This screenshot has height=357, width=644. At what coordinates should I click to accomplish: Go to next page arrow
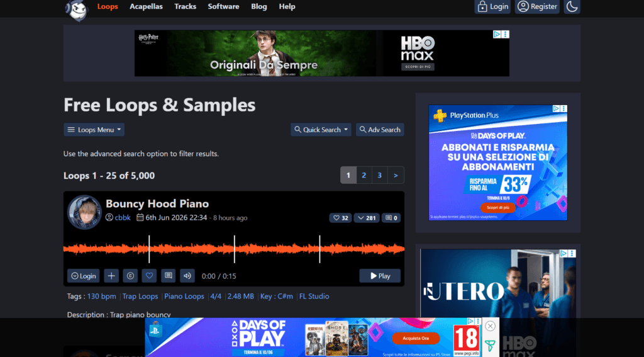(x=396, y=175)
